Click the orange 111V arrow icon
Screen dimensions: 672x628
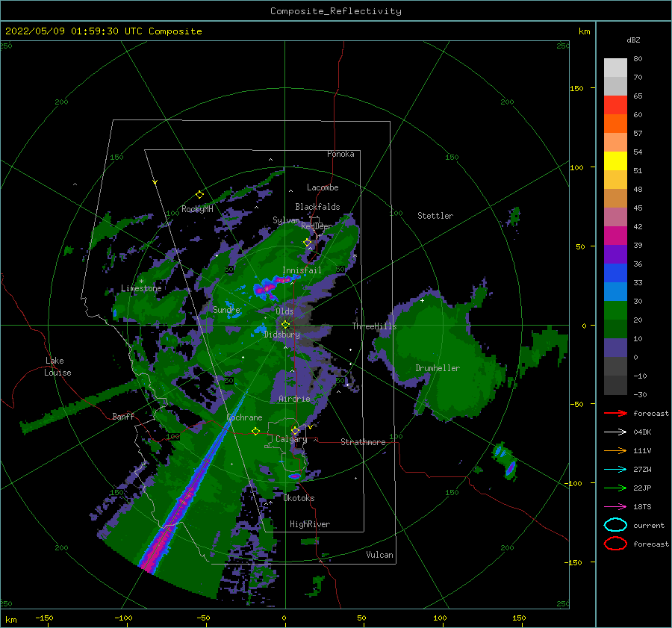pos(615,450)
